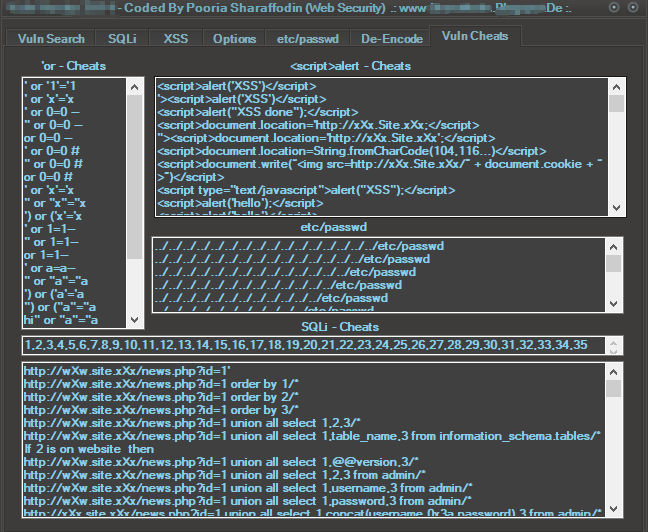This screenshot has width=648, height=532.
Task: Select the longest ../etc/passwd path
Action: [x=300, y=246]
